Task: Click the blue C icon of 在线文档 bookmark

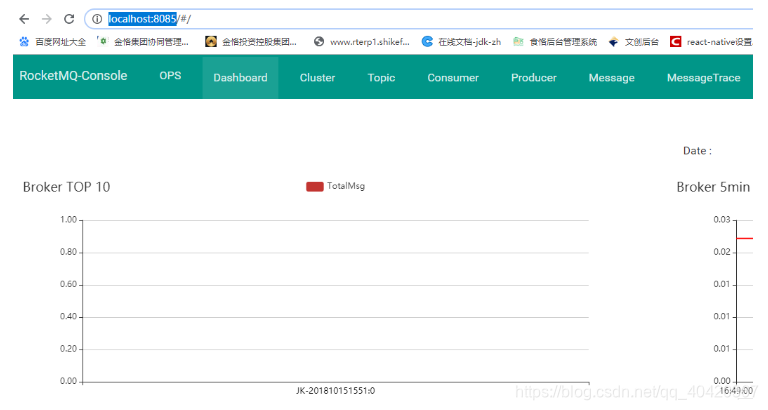Action: click(x=428, y=42)
